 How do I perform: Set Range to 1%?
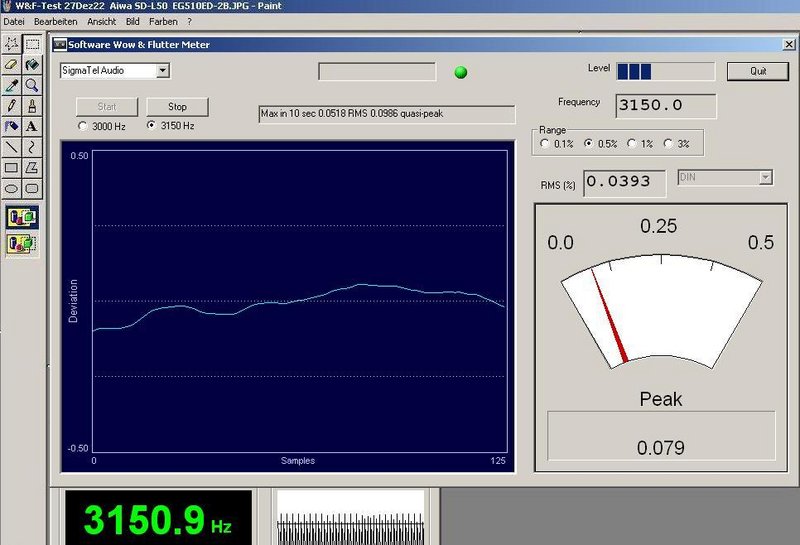[x=632, y=143]
